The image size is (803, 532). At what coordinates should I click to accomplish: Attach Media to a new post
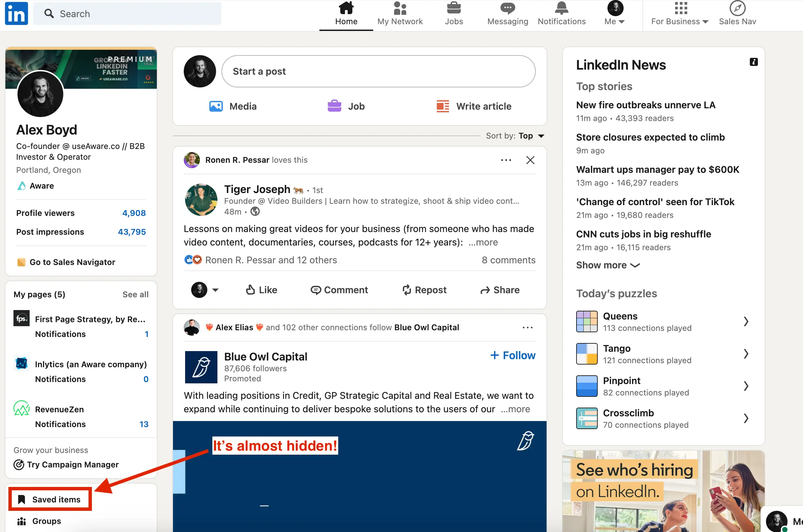[233, 106]
